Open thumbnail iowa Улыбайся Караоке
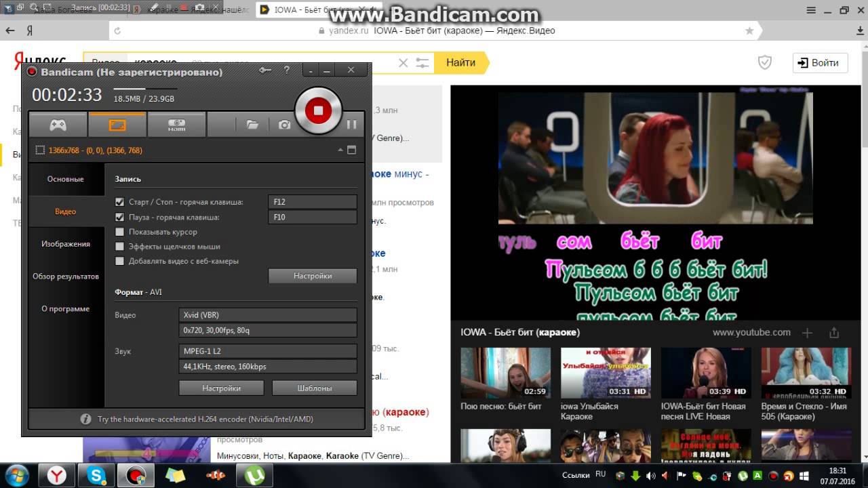The image size is (868, 488). coord(606,373)
